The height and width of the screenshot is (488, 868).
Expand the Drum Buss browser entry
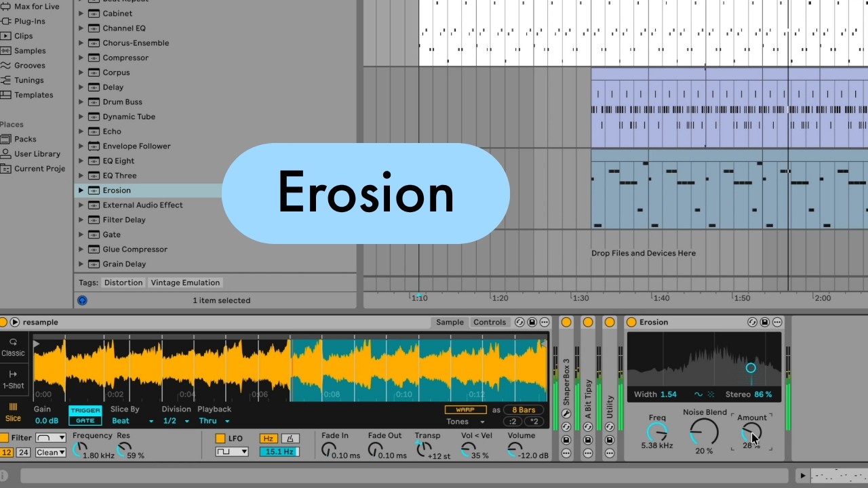(81, 102)
